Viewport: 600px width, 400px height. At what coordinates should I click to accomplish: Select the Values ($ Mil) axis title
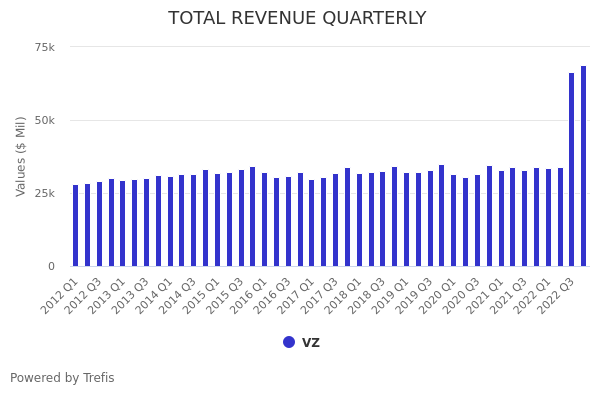[22, 156]
